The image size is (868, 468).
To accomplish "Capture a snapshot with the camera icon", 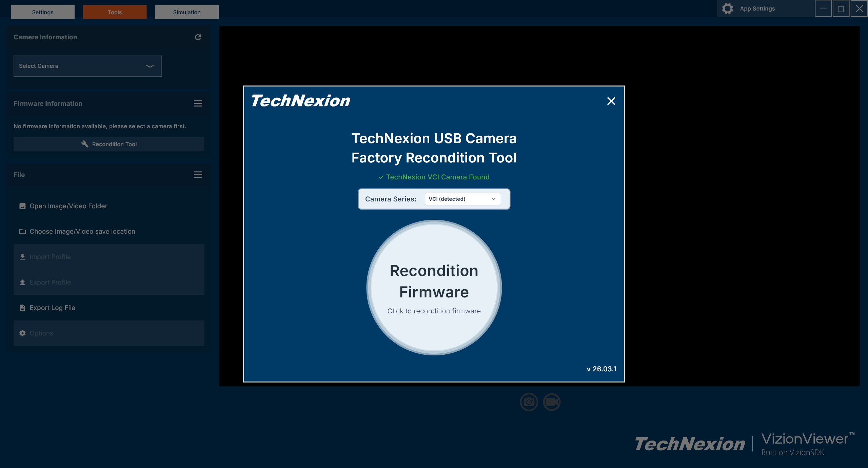I will click(529, 402).
